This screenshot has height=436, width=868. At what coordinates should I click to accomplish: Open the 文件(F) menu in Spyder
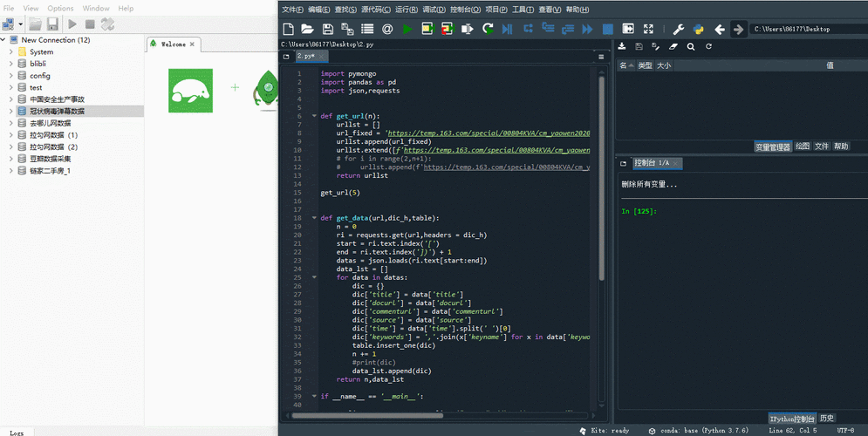[292, 10]
